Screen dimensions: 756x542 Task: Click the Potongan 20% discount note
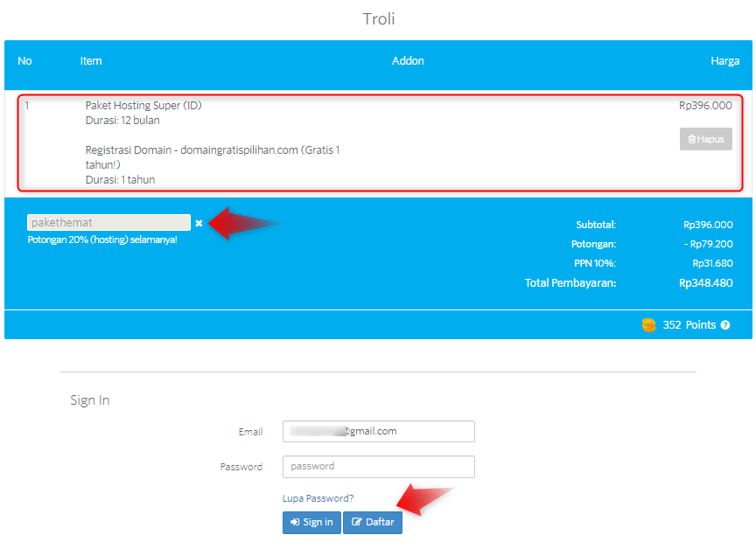pos(102,240)
